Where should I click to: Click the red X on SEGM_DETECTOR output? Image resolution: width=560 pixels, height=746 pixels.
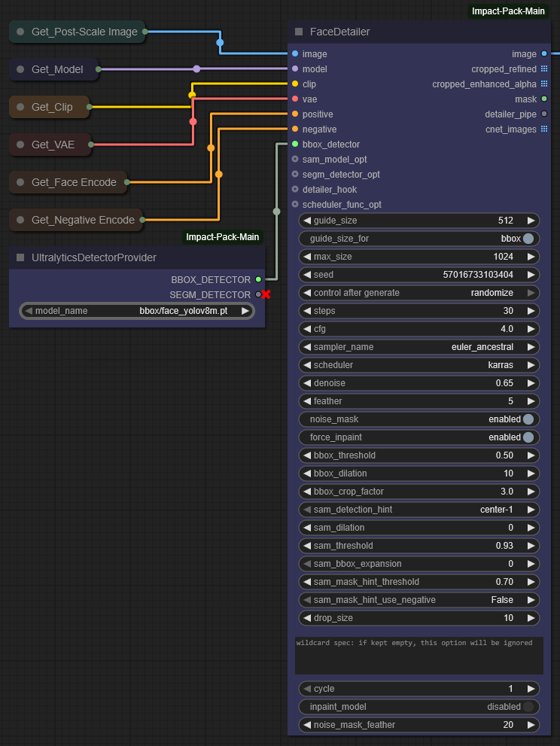266,294
